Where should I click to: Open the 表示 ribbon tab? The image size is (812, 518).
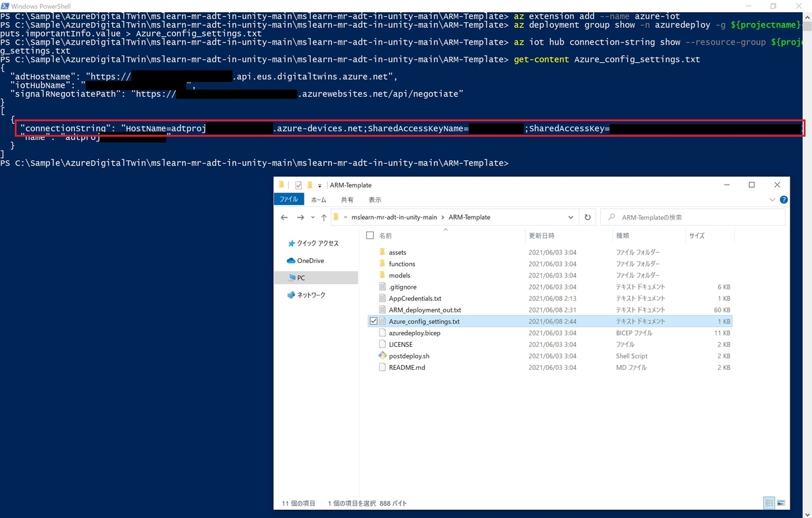[x=374, y=199]
